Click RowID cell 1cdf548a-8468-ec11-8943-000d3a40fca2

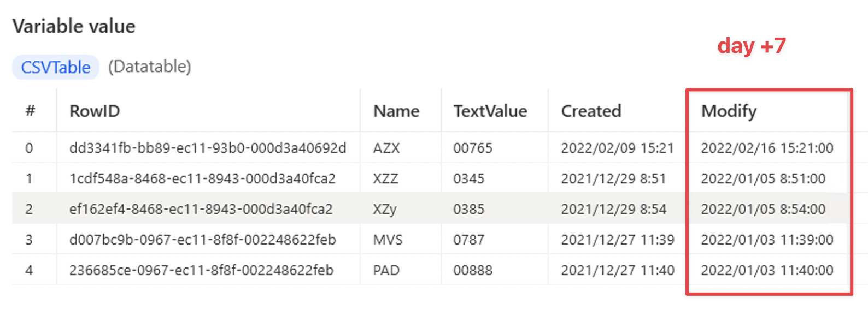(202, 178)
